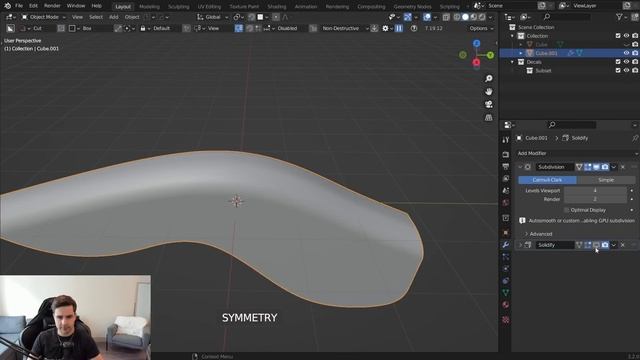Screen dimensions: 640x360
Task: Click the green Y axis on navigation gizmo
Action: tap(490, 55)
